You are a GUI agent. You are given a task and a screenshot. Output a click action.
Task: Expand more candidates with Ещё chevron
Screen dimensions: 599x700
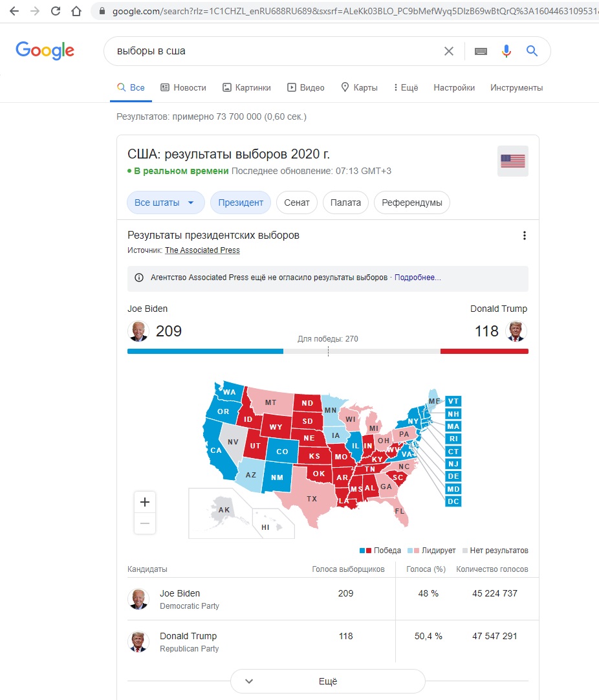327,681
